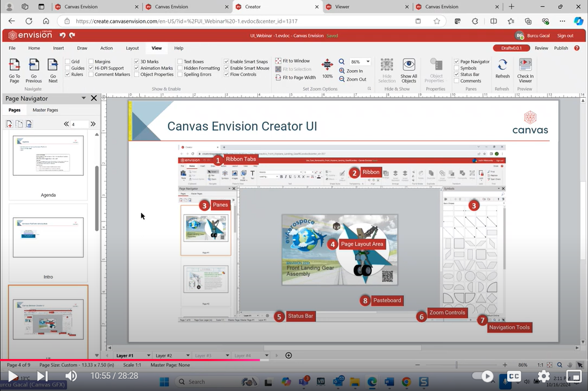Uncheck the Rulers checkbox
Image resolution: width=588 pixels, height=391 pixels.
(68, 75)
